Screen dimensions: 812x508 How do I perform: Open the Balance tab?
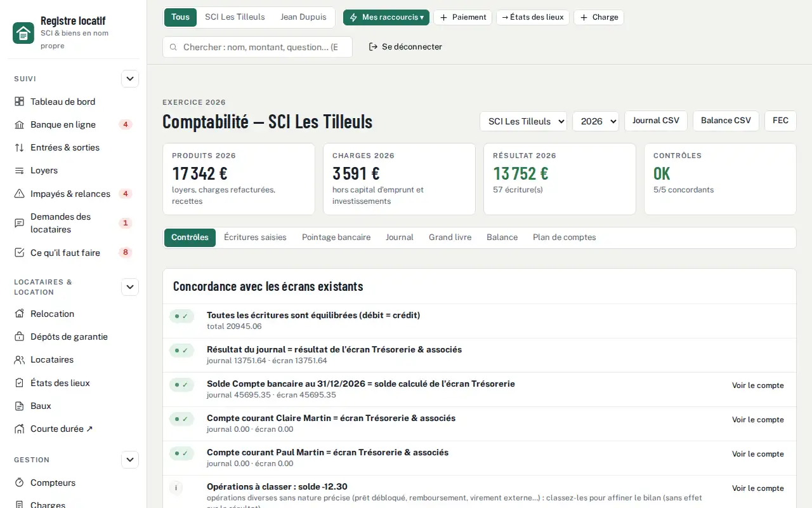[502, 237]
